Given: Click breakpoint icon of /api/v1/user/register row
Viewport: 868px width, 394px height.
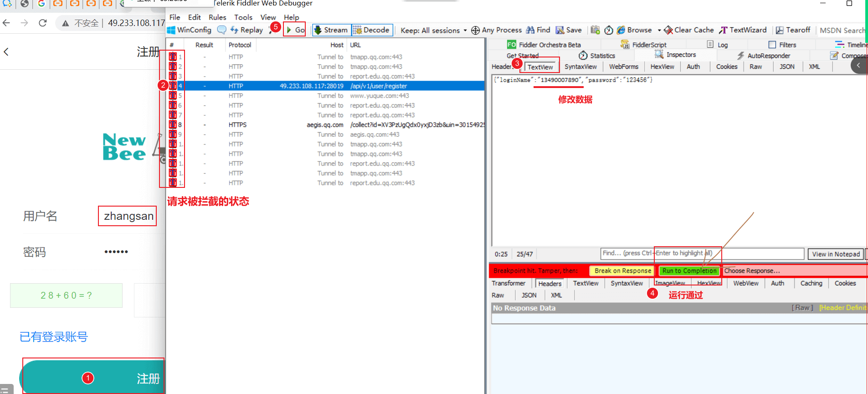Looking at the screenshot, I should (x=173, y=86).
